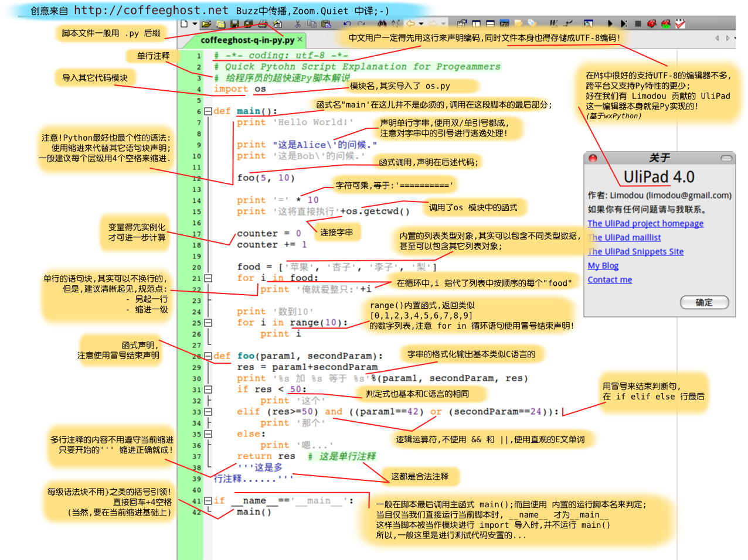Select the coffeeghost-q-in-py.py tab
The image size is (748, 560).
(x=247, y=40)
